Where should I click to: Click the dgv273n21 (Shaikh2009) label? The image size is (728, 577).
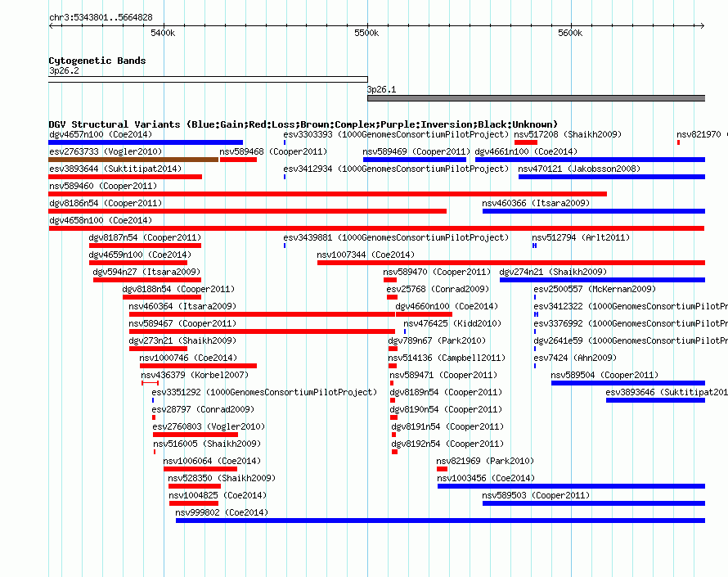pyautogui.click(x=182, y=341)
